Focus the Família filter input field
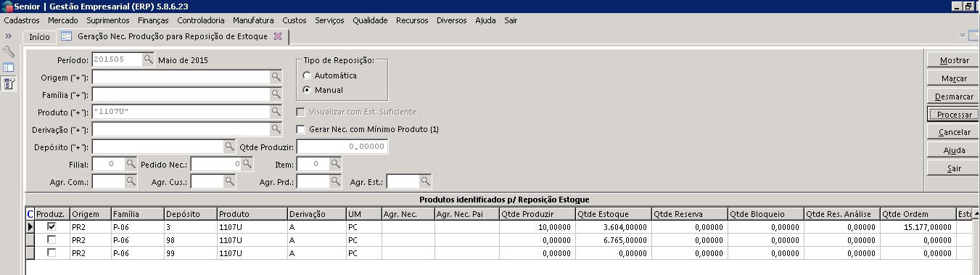Screen dimensions: 980x275 pos(181,94)
